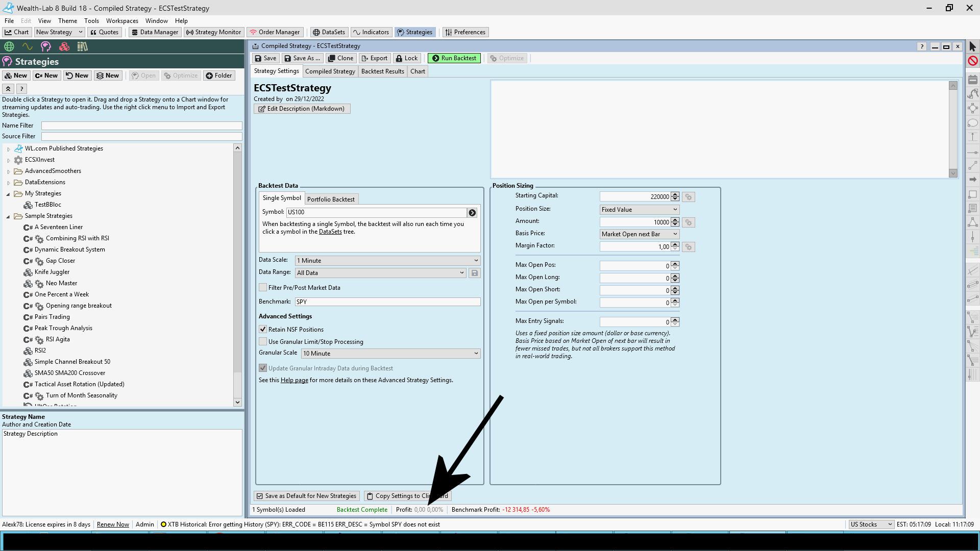980x551 pixels.
Task: Click Edit Description (Markdown) button
Action: pos(302,109)
